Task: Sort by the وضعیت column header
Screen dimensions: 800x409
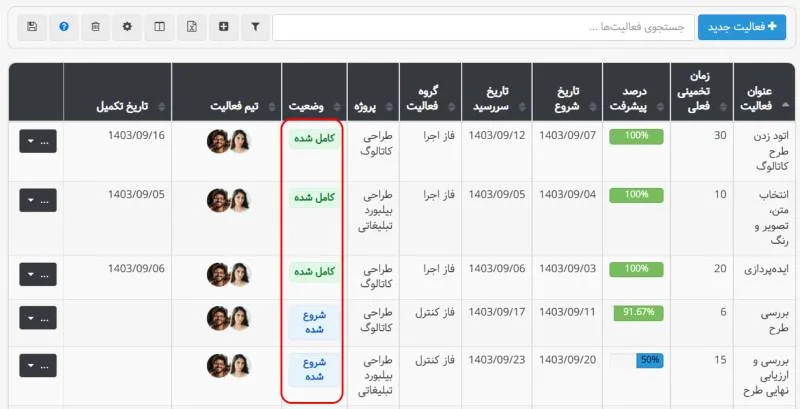Action: click(314, 92)
